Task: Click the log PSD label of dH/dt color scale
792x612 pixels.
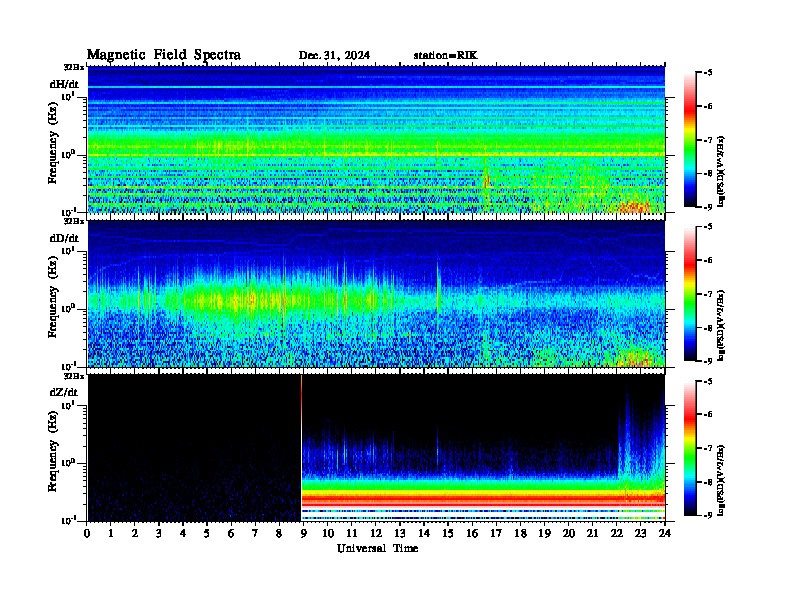Action: (x=721, y=170)
